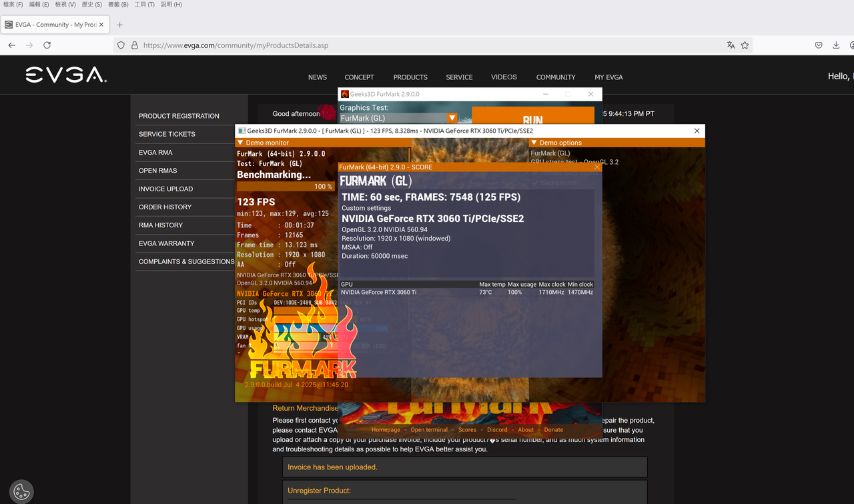The height and width of the screenshot is (504, 854).
Task: Open the cookie preferences icon
Action: 21,492
